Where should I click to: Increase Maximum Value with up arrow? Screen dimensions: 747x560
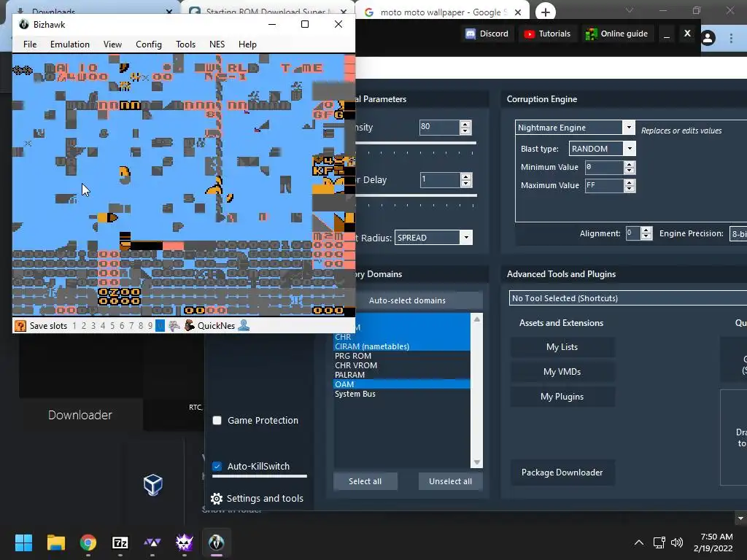tap(630, 182)
